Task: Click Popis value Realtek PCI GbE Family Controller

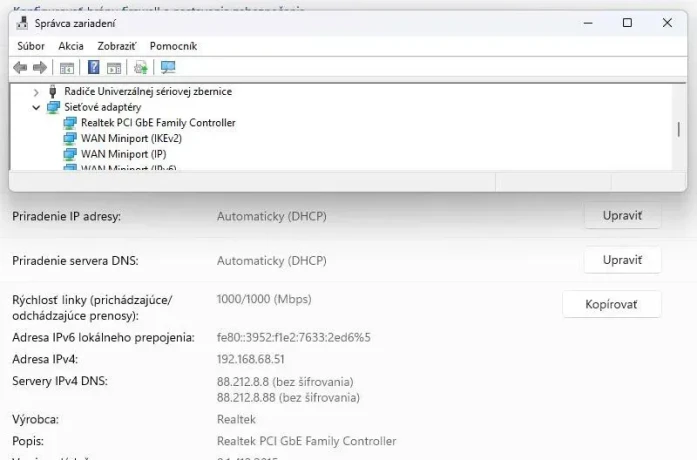Action: 306,441
